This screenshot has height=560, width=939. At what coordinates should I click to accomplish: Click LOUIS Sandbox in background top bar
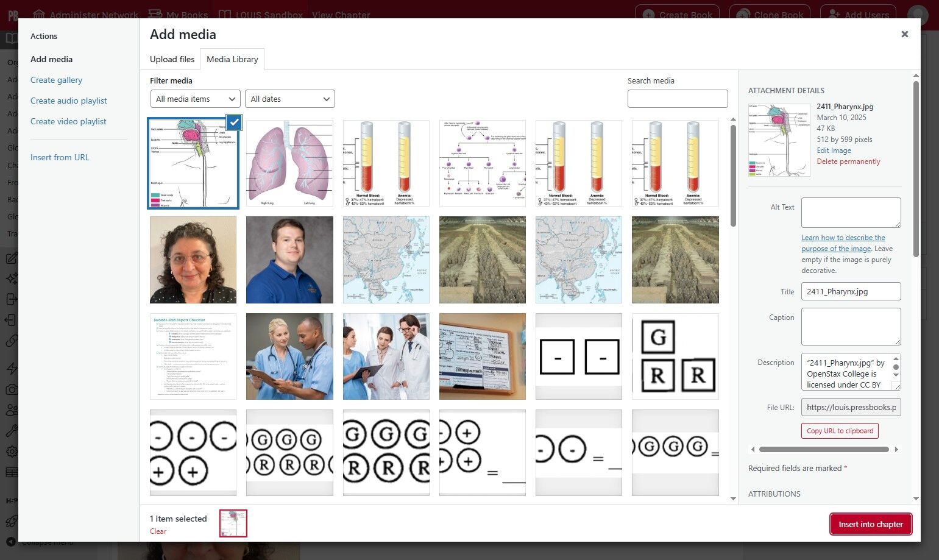(261, 15)
